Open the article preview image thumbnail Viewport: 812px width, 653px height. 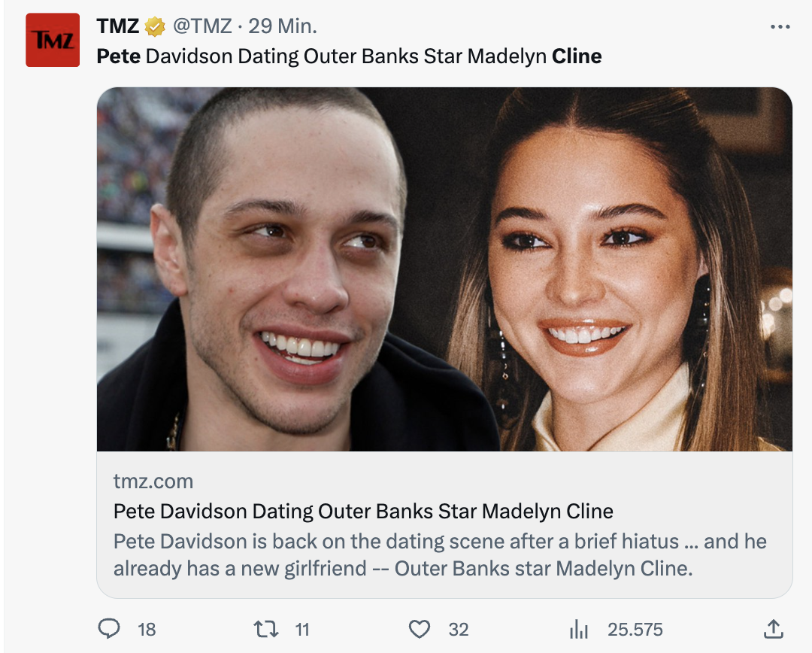444,269
